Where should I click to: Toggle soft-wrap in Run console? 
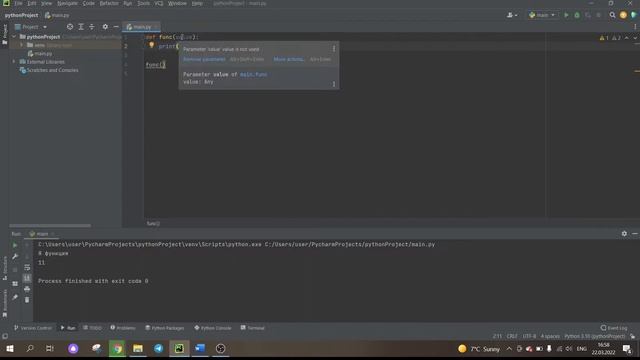pos(27,267)
